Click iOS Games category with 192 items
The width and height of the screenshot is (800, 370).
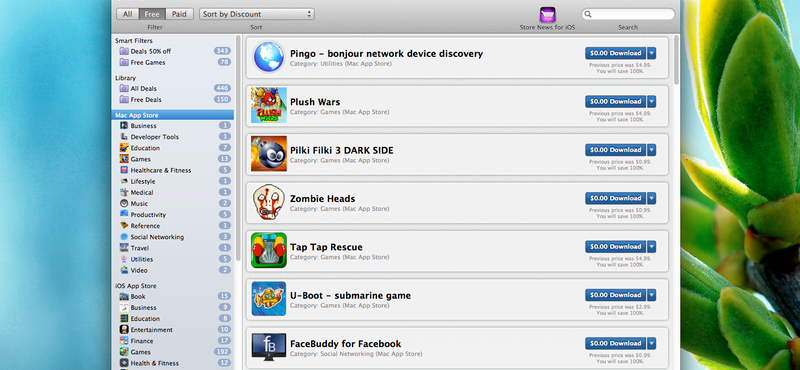[173, 352]
